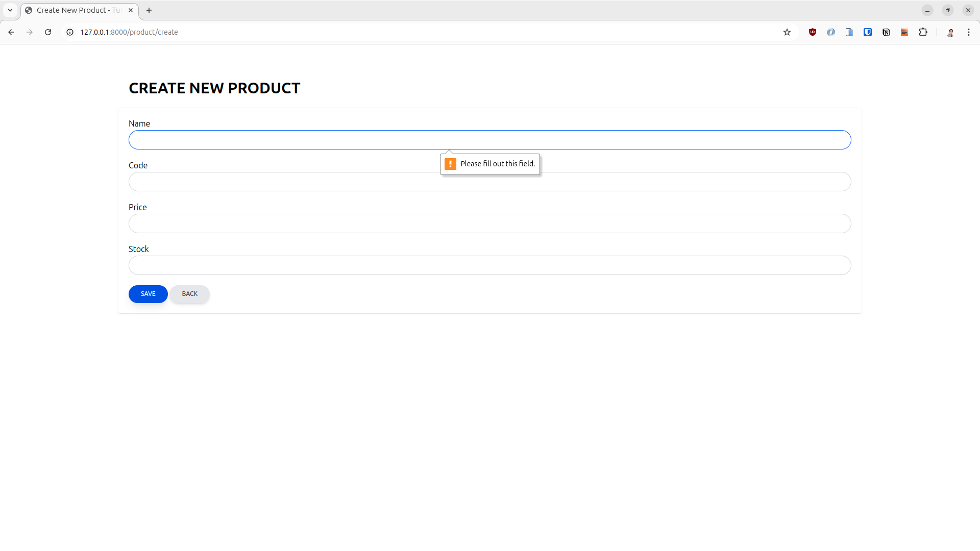Image resolution: width=980 pixels, height=551 pixels.
Task: Reload the current page
Action: (x=47, y=32)
